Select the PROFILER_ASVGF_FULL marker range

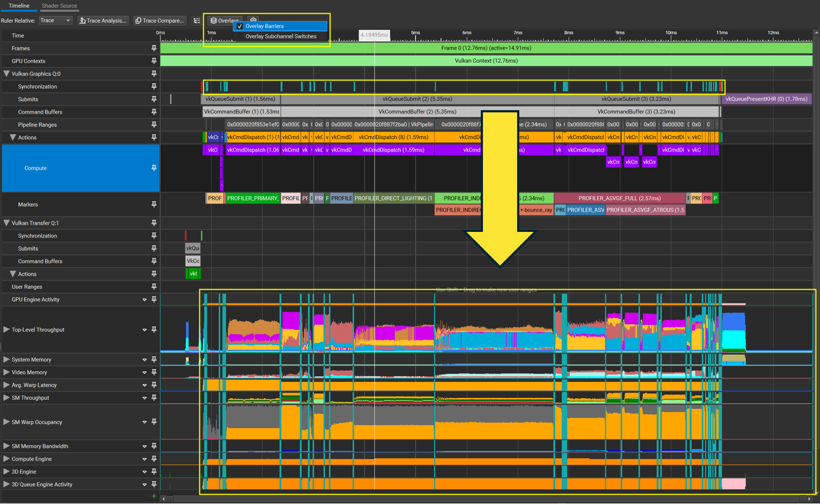click(619, 198)
